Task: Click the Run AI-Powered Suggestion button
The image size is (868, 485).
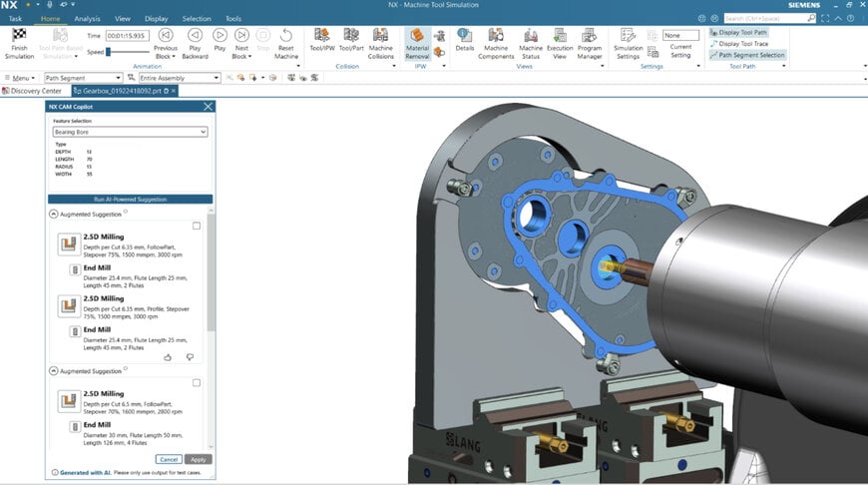Action: (x=130, y=200)
